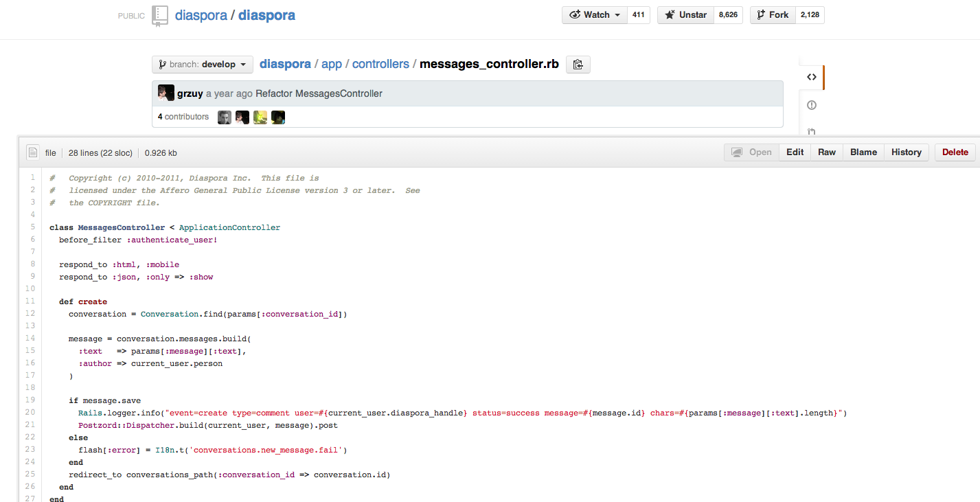Show the 4 contributors list
Screen dimensions: 980x502
(x=183, y=117)
